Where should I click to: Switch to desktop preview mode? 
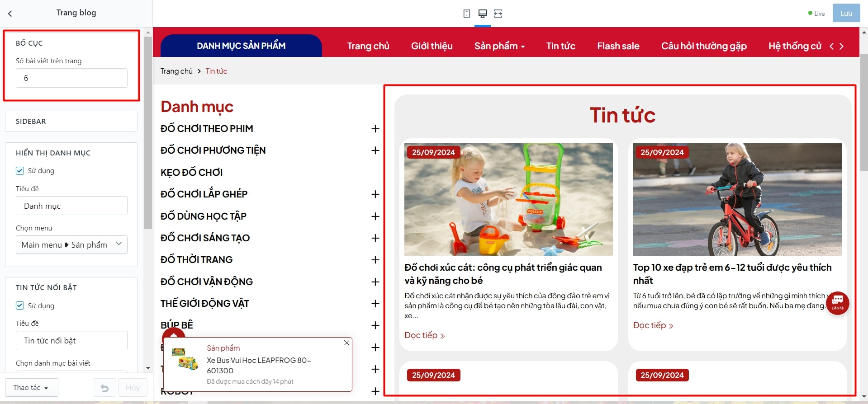483,14
